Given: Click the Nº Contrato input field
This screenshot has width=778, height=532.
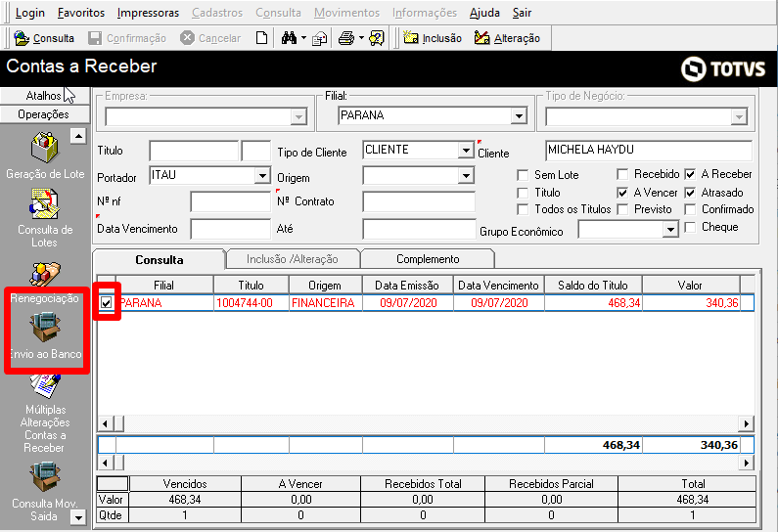Looking at the screenshot, I should click(x=419, y=201).
